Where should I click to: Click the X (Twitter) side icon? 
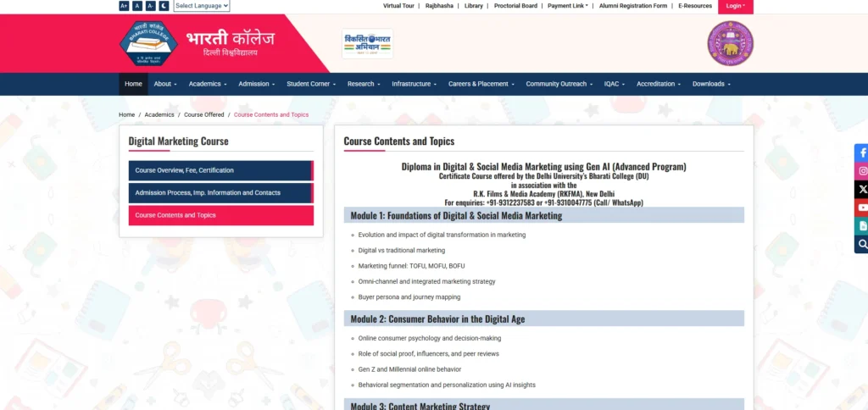tap(862, 189)
